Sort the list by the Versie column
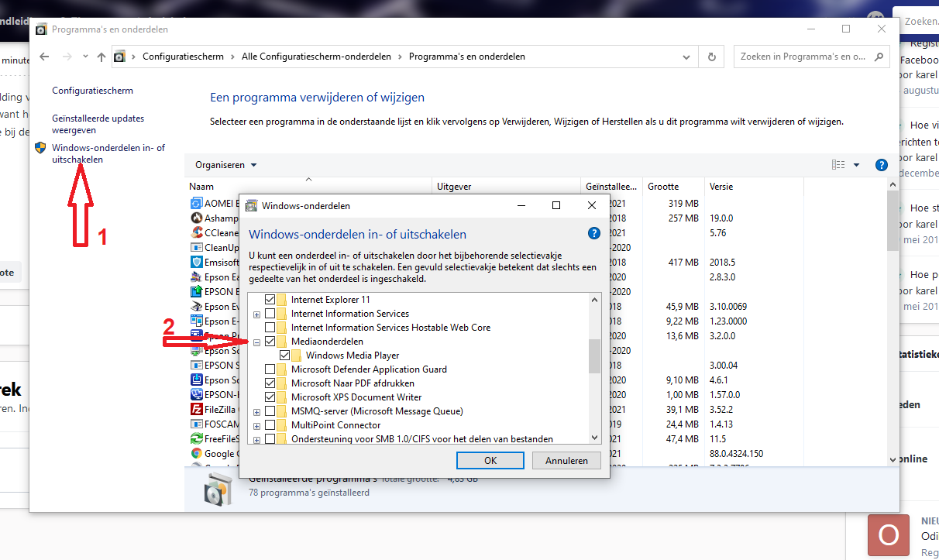Image resolution: width=939 pixels, height=560 pixels. (755, 187)
